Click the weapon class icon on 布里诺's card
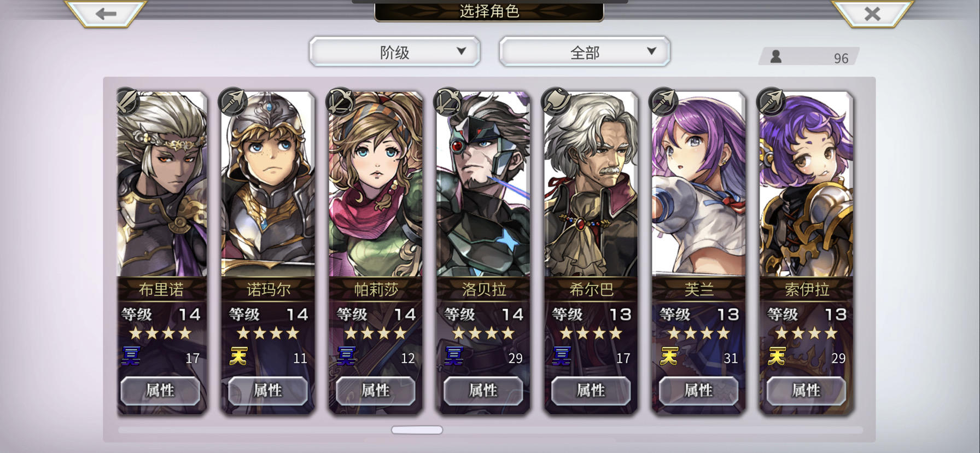980x453 pixels. coord(127,101)
